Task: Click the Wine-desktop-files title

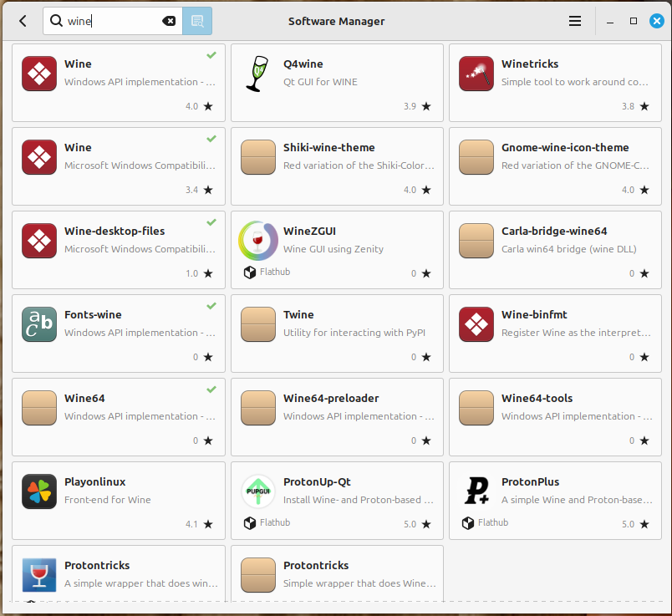Action: coord(115,231)
